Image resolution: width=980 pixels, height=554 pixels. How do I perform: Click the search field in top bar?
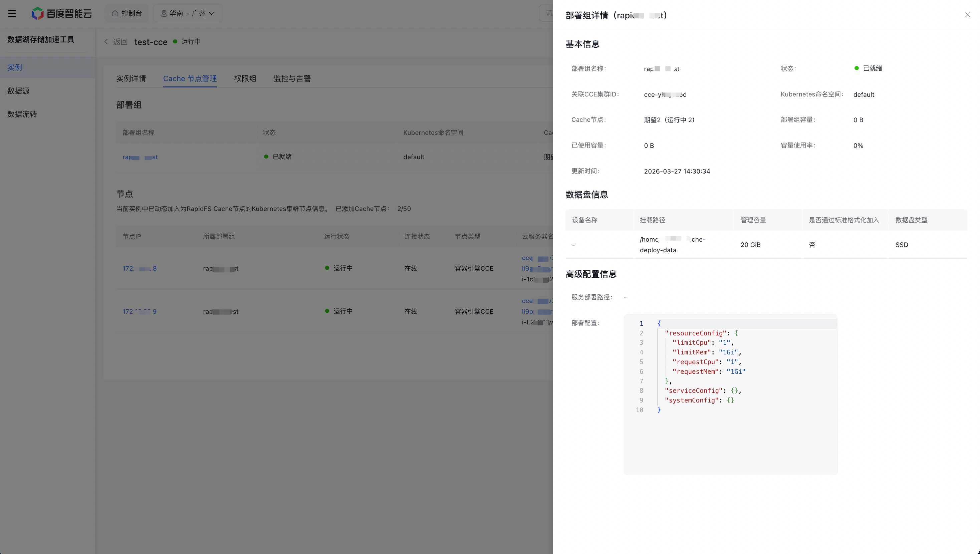[546, 13]
